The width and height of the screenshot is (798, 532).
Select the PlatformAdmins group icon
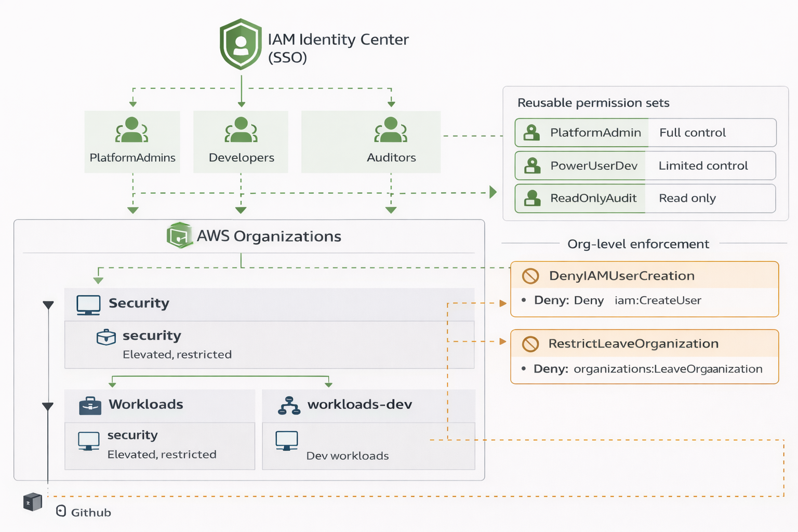(132, 131)
